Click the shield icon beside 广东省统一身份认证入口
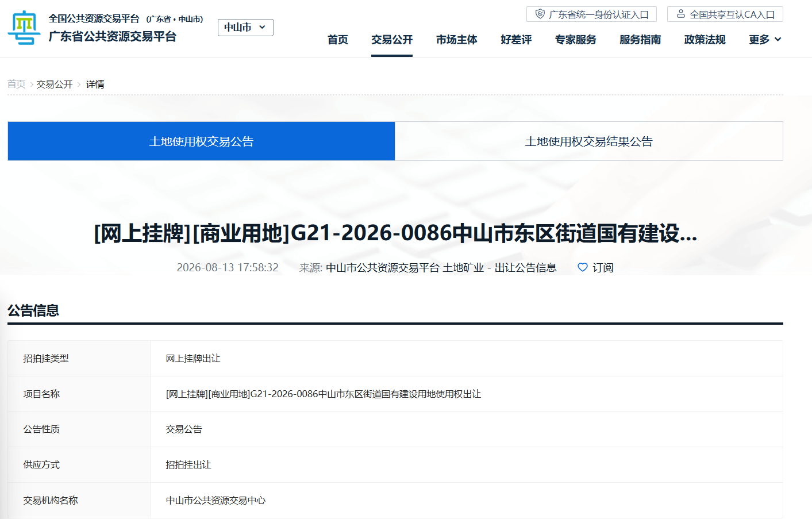Screen dimensions: 812x519 [540, 14]
